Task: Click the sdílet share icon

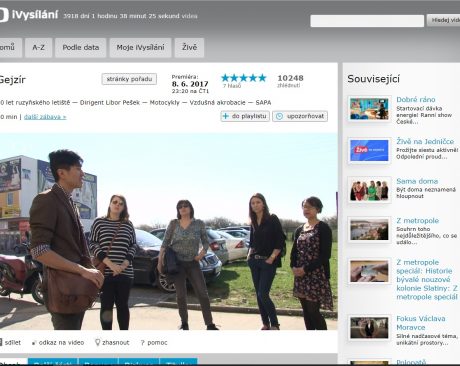Action: point(1,342)
